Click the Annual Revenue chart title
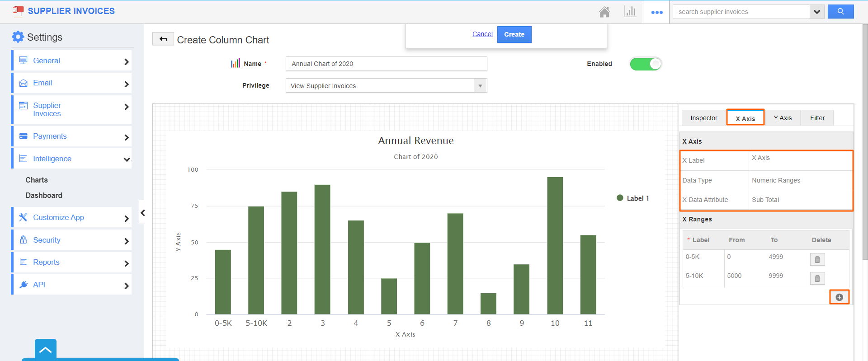 pos(415,141)
